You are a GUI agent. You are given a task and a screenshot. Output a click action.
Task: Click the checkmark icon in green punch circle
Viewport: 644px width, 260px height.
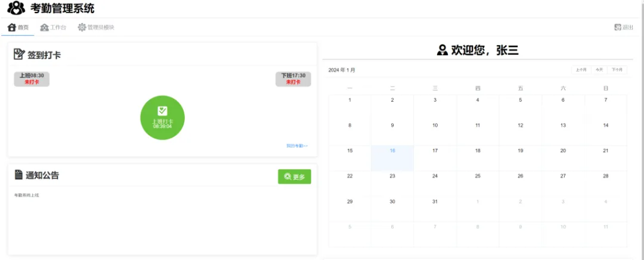click(x=162, y=111)
